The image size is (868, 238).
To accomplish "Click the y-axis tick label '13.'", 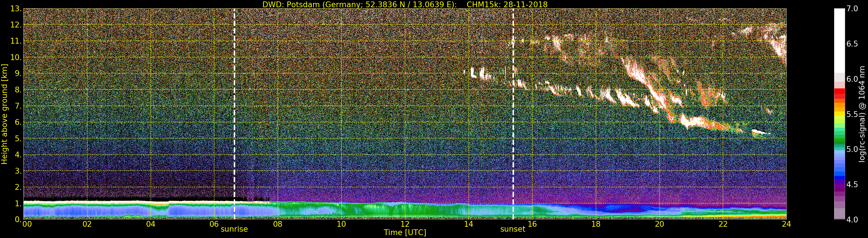I will click(16, 9).
